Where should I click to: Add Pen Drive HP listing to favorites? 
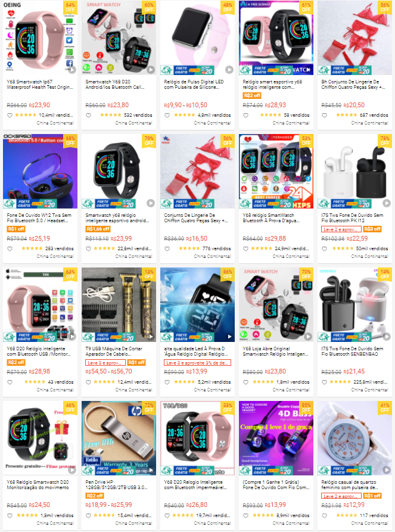click(x=89, y=515)
